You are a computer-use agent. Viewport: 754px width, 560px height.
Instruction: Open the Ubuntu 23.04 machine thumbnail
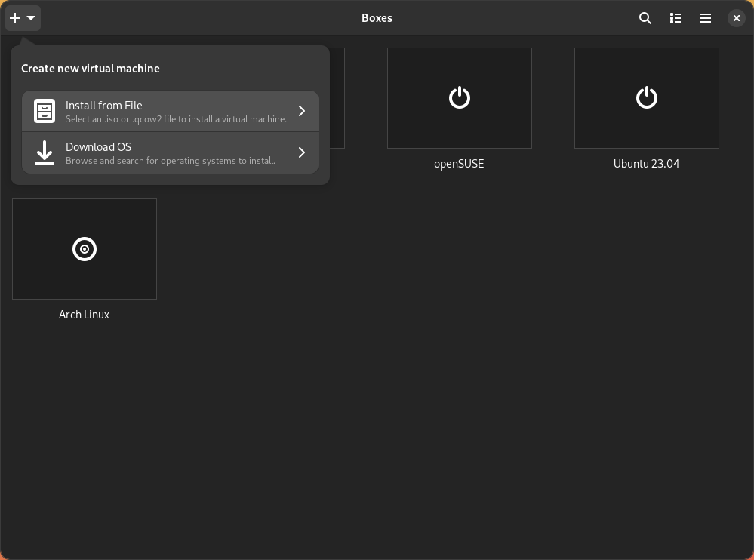[646, 98]
